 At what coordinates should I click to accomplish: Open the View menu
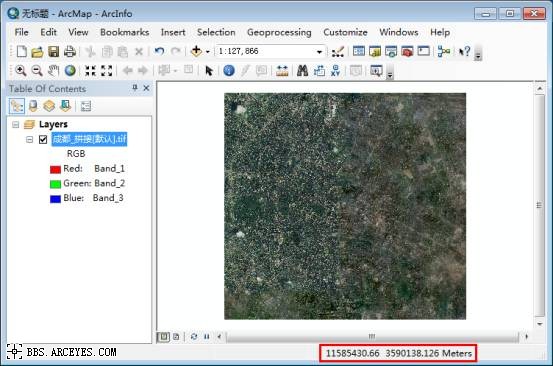78,32
